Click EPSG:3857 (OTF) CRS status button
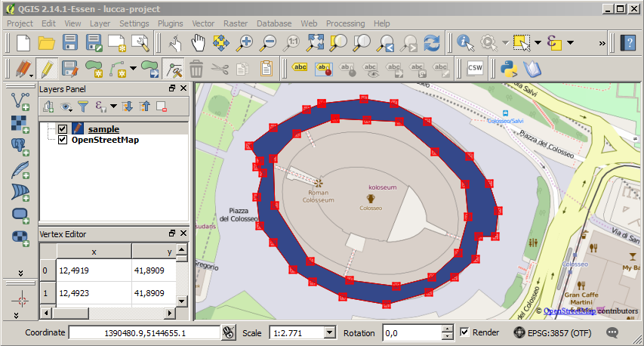644x346 pixels. coord(553,332)
